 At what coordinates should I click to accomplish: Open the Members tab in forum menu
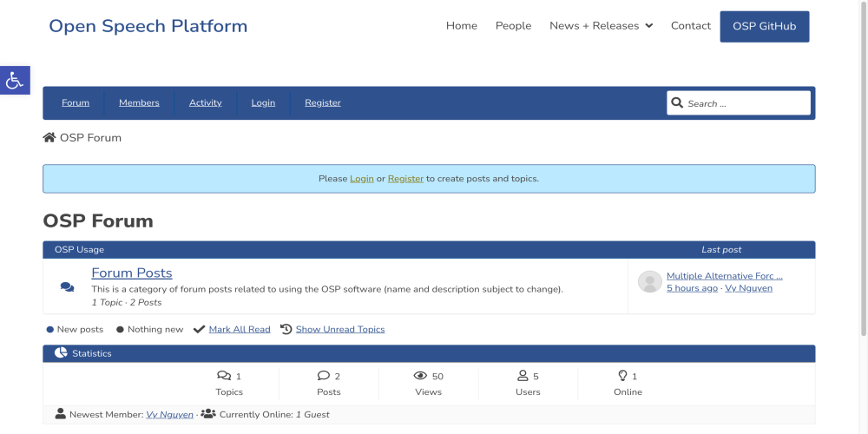(x=139, y=103)
